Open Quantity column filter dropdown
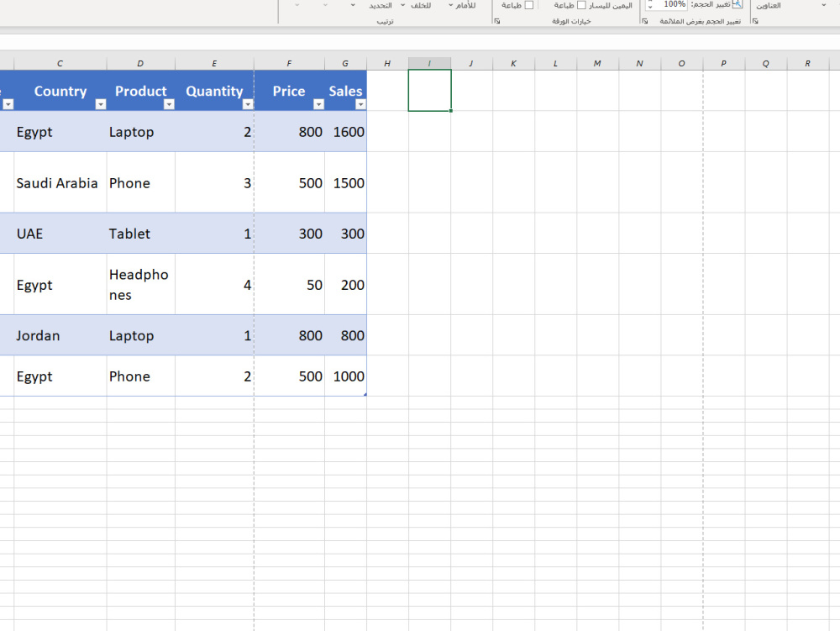Screen dimensions: 840x631 248,104
